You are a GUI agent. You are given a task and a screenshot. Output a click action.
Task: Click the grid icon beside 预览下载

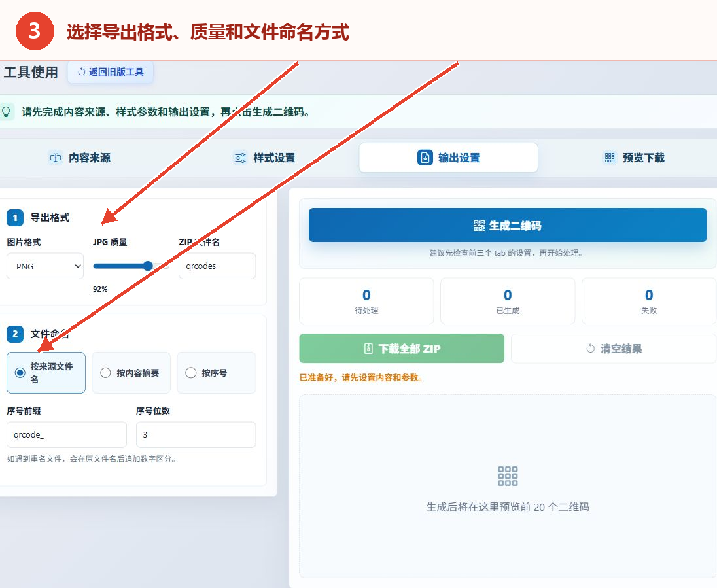610,158
